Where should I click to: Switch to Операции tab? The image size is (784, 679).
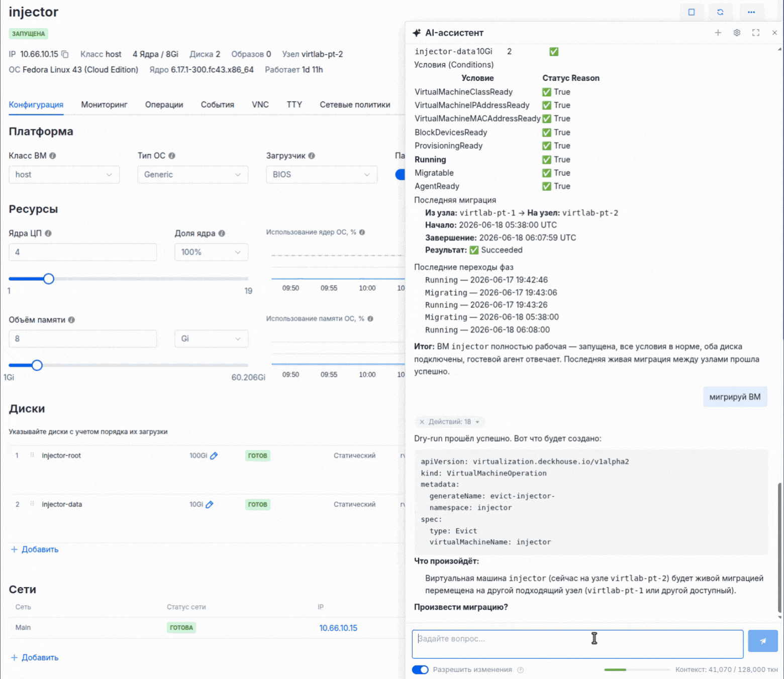[x=164, y=104]
